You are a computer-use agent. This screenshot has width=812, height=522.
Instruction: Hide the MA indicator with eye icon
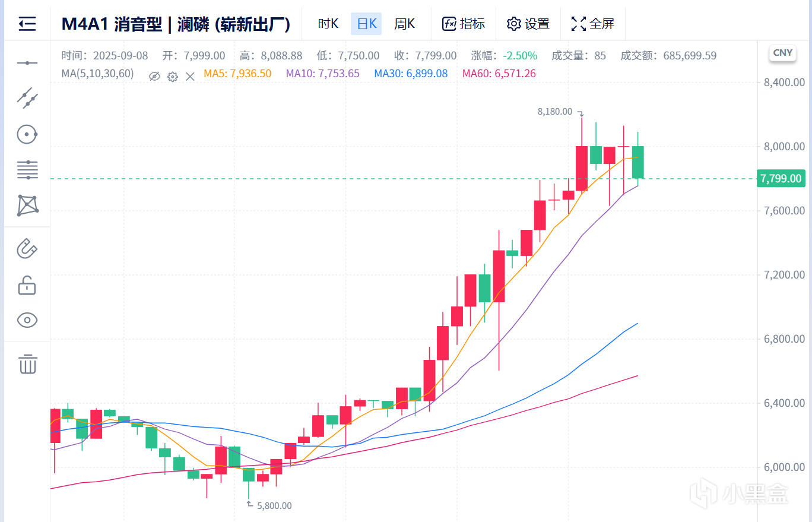pyautogui.click(x=154, y=76)
